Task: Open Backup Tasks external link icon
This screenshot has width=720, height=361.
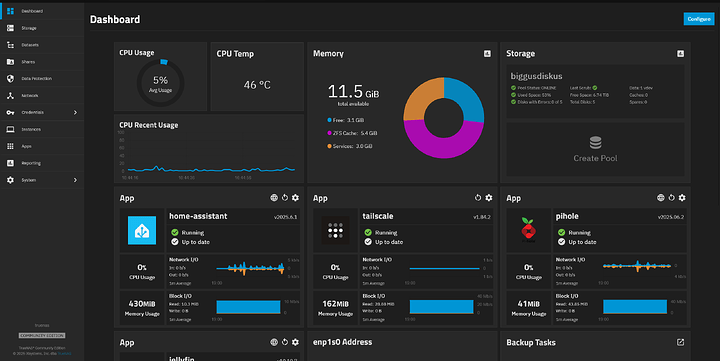Action: pyautogui.click(x=681, y=342)
